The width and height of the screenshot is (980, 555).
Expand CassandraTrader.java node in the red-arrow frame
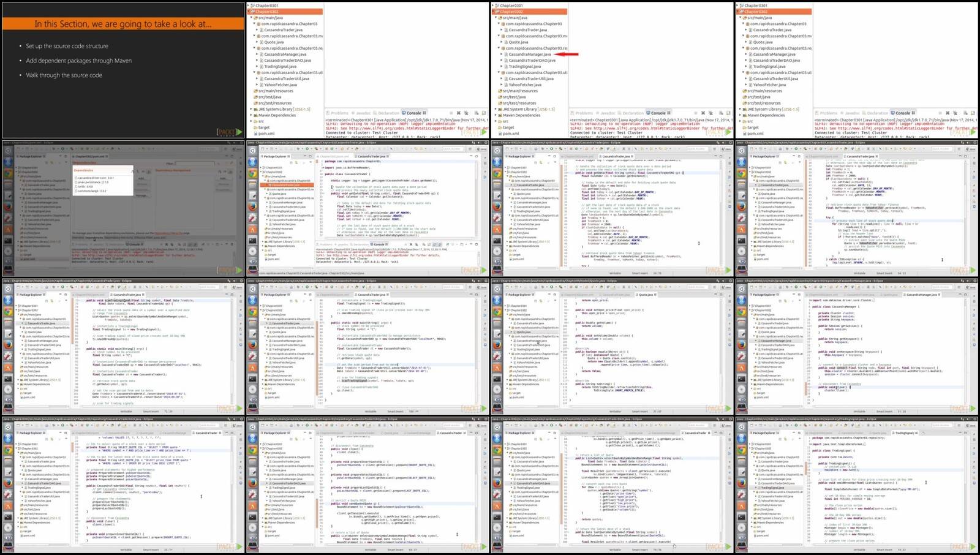tap(502, 30)
